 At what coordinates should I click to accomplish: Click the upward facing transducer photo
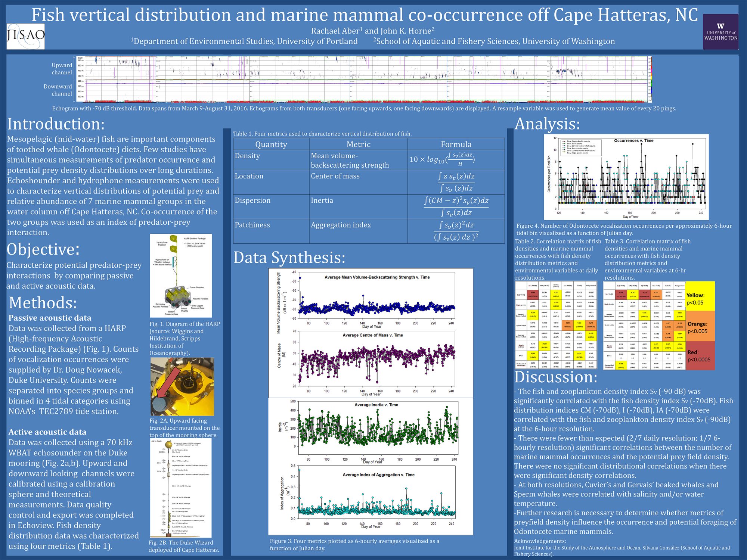point(182,386)
